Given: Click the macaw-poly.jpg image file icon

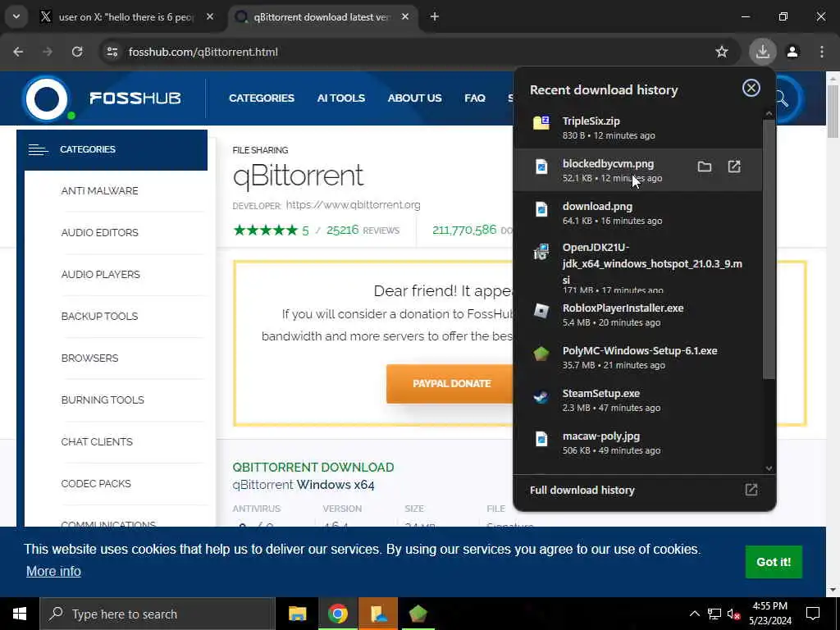Looking at the screenshot, I should pyautogui.click(x=541, y=439).
